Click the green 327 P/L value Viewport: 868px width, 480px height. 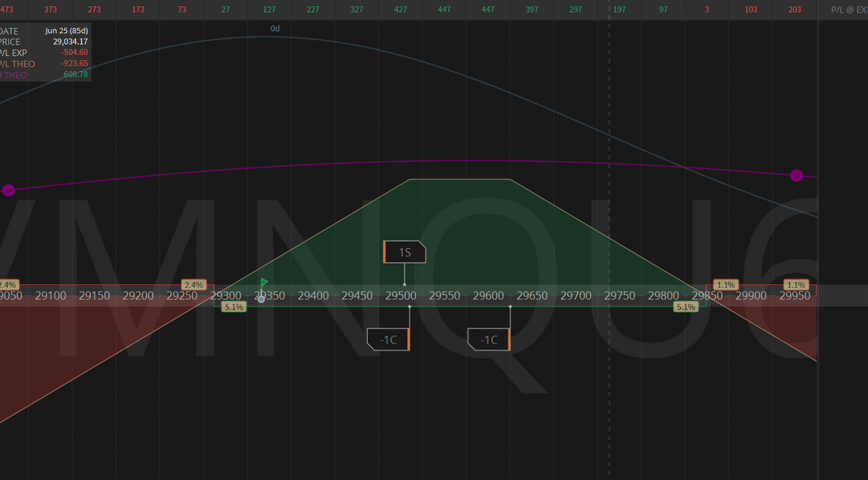pyautogui.click(x=357, y=9)
